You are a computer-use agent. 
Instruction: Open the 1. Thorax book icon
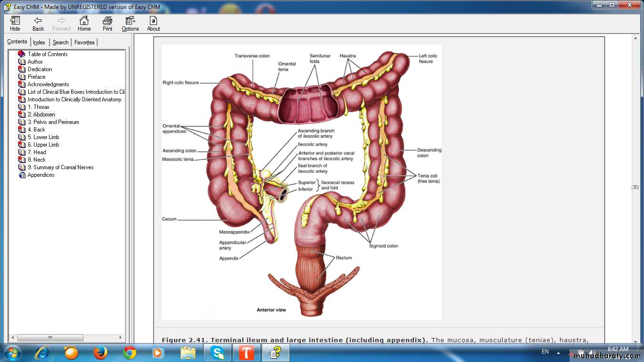coord(22,107)
